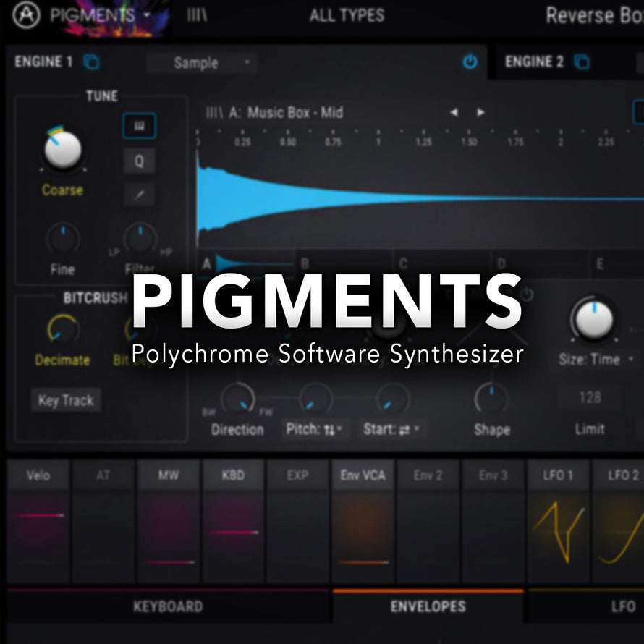This screenshot has width=644, height=644.
Task: Open the KEYBOARD modulation tab
Action: [x=168, y=606]
